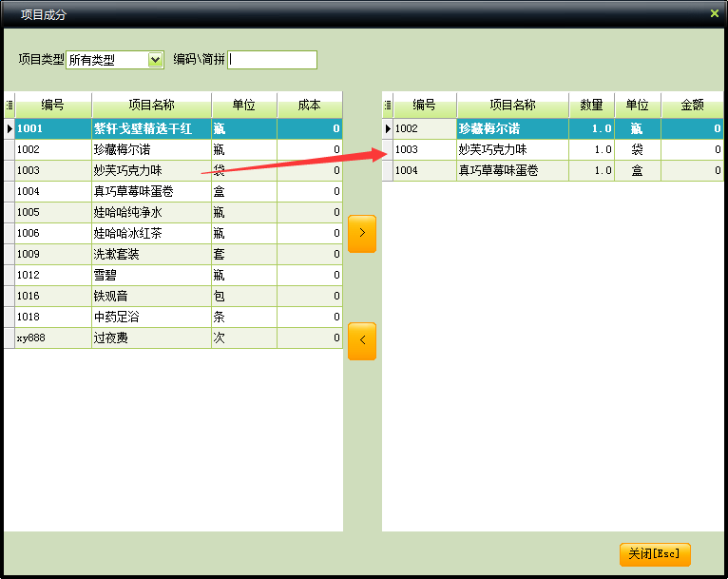Click right table 项目名称 column header

click(x=512, y=105)
